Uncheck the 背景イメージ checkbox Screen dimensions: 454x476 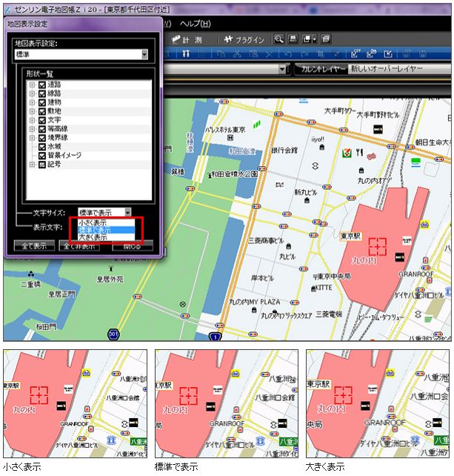click(42, 156)
